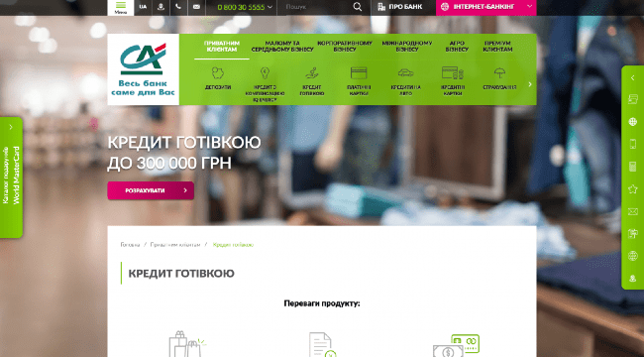The height and width of the screenshot is (357, 644).
Task: Go to Головна in breadcrumbs
Action: coord(130,245)
